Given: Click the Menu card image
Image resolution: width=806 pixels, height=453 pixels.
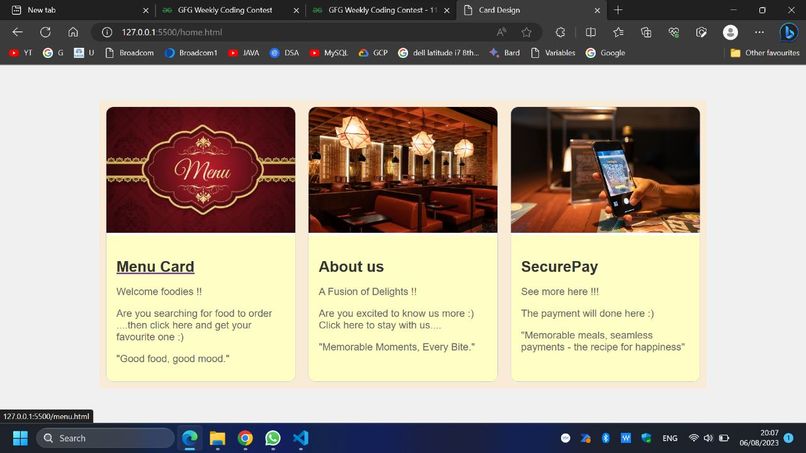Looking at the screenshot, I should (x=201, y=170).
